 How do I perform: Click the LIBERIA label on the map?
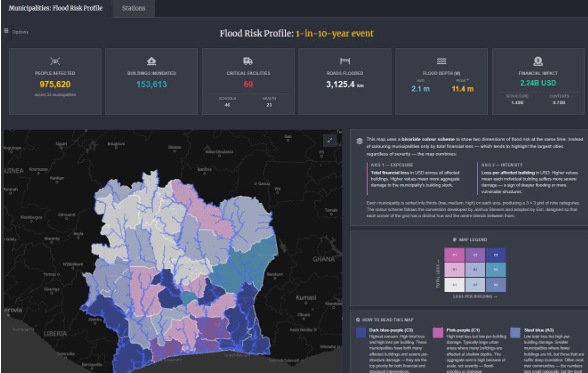coord(55,334)
